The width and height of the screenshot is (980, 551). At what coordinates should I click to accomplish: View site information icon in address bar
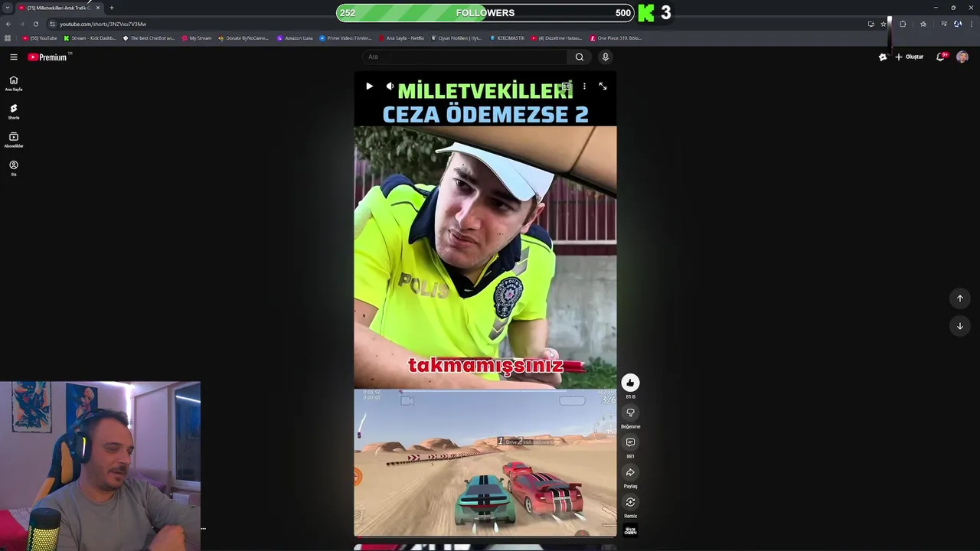point(52,24)
